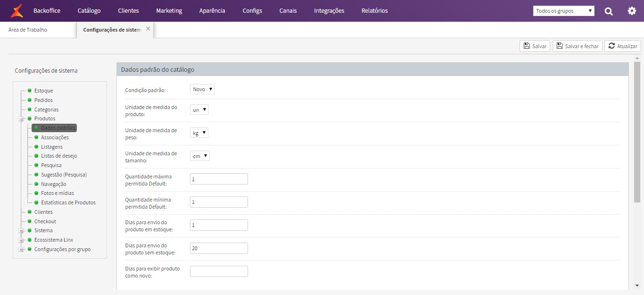Select Listagens tree item
Viewport: 644px width, 295px height.
click(52, 147)
